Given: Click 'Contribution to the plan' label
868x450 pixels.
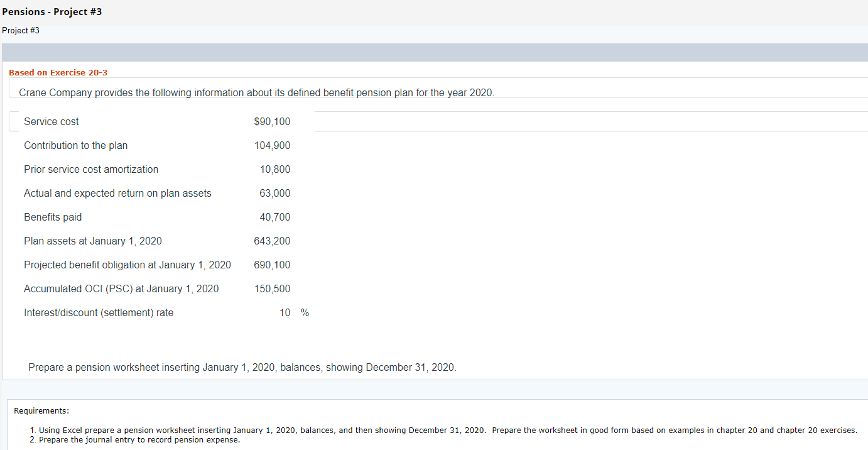Looking at the screenshot, I should pyautogui.click(x=75, y=145).
